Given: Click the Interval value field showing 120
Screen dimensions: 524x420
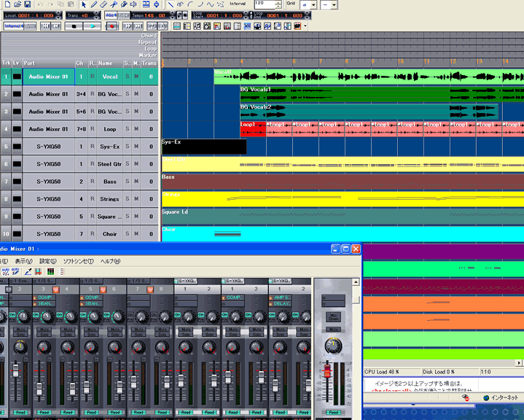Looking at the screenshot, I should click(x=265, y=4).
